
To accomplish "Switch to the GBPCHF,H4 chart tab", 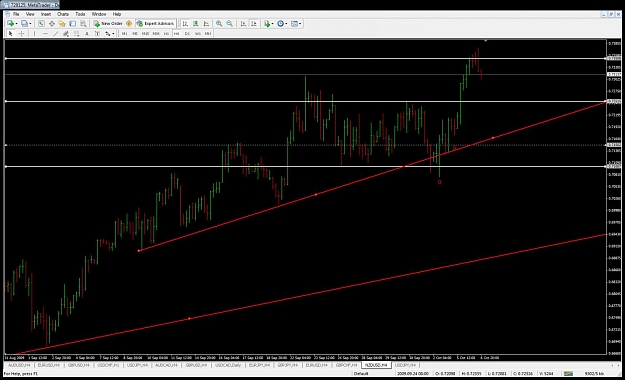I will pyautogui.click(x=346, y=365).
